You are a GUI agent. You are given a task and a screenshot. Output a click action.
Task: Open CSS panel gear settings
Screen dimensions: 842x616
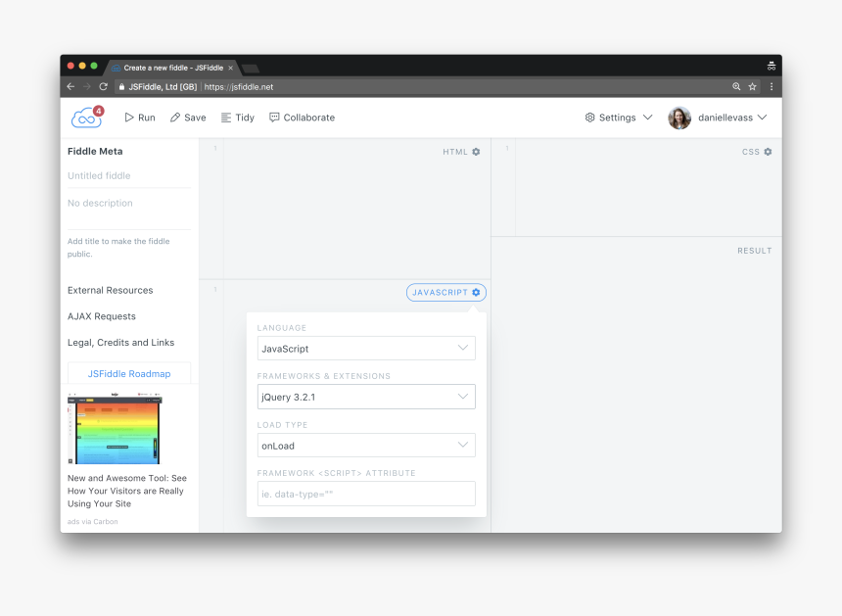(x=768, y=152)
